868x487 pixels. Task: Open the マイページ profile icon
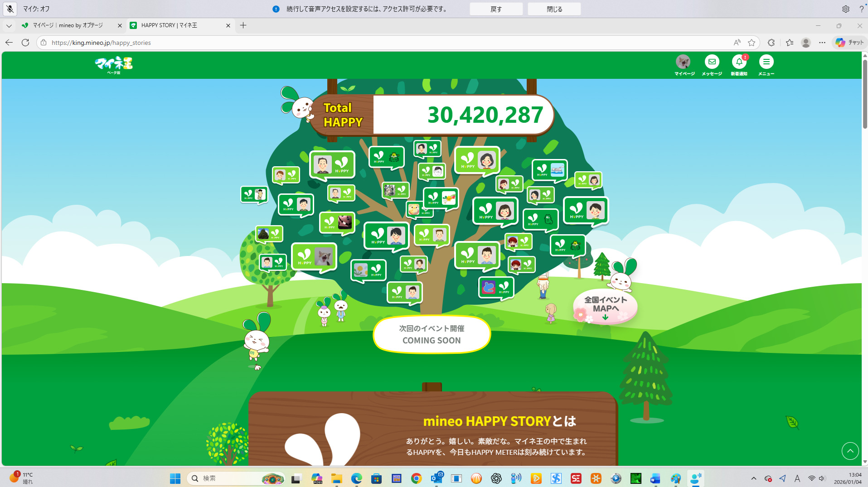point(683,62)
